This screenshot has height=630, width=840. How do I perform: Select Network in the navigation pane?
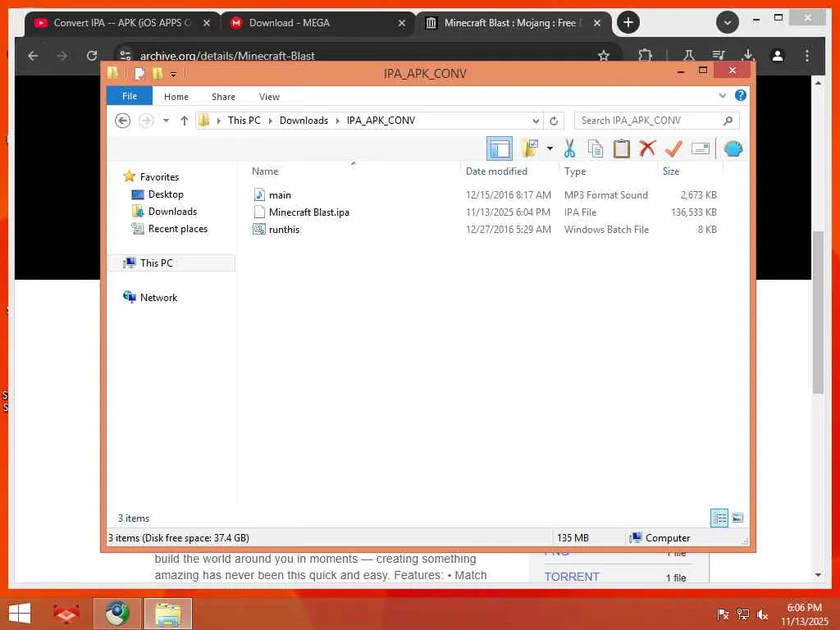pyautogui.click(x=158, y=297)
